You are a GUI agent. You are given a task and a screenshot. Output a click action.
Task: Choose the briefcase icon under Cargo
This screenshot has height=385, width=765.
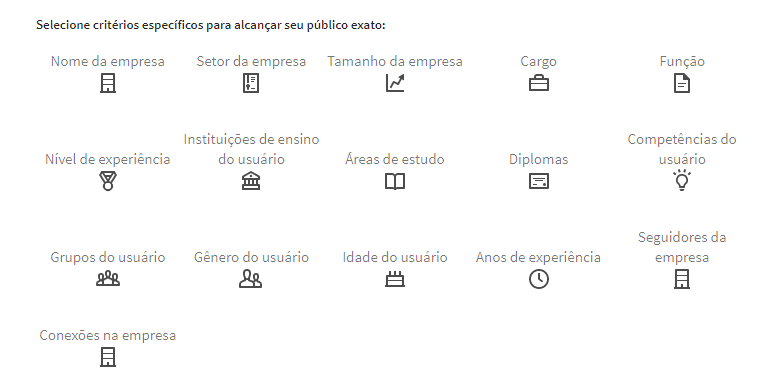coord(539,83)
